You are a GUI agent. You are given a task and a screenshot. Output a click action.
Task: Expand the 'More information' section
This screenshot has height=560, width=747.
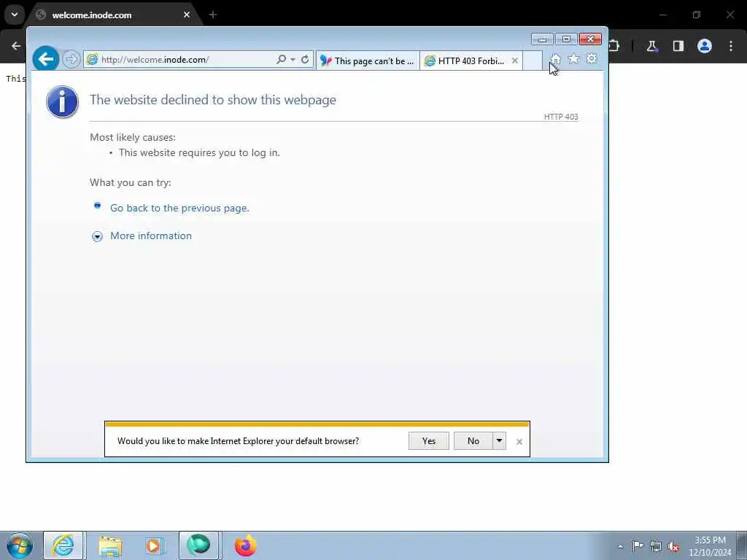tap(97, 237)
